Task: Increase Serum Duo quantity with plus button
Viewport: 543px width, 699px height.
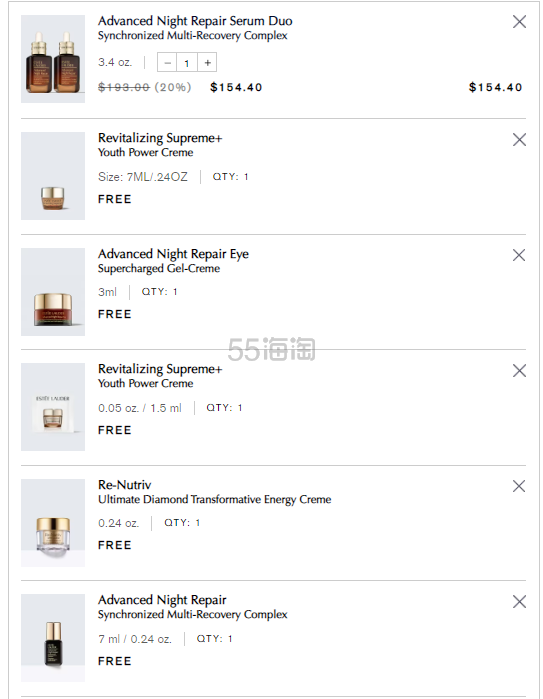Action: (207, 62)
